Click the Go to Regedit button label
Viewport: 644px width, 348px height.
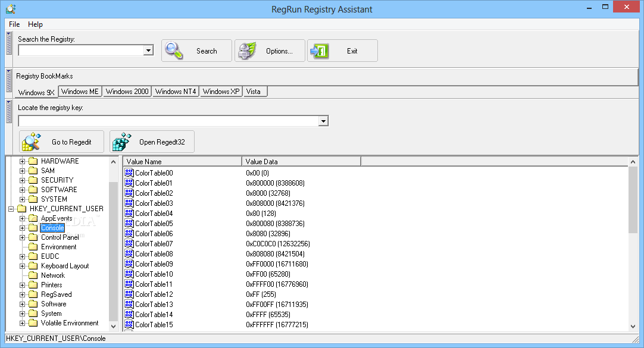pyautogui.click(x=71, y=142)
